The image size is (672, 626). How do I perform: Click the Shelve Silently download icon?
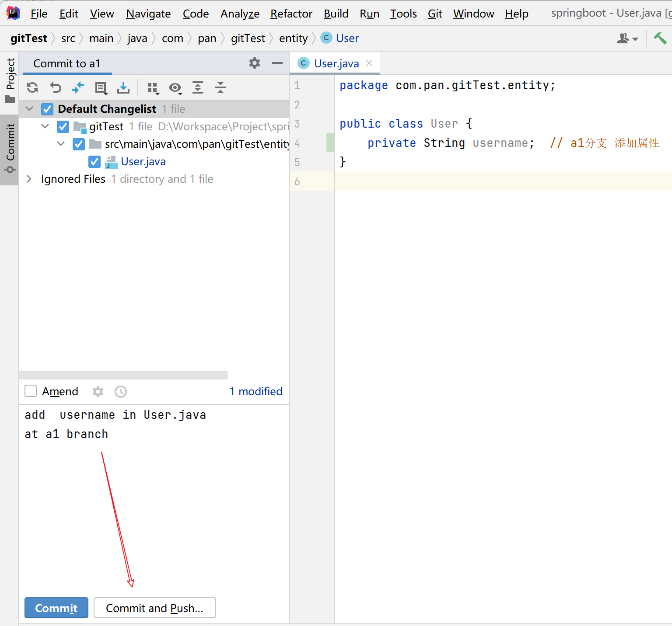point(123,88)
